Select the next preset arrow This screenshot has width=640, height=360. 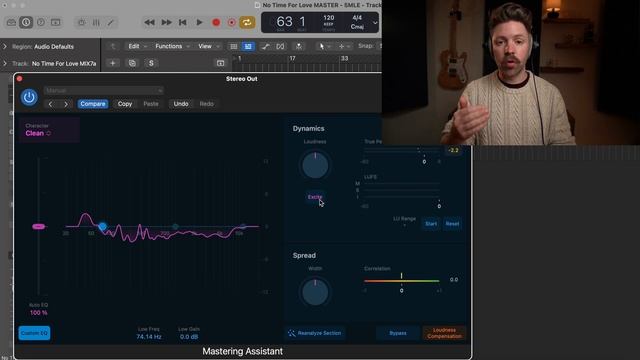66,104
